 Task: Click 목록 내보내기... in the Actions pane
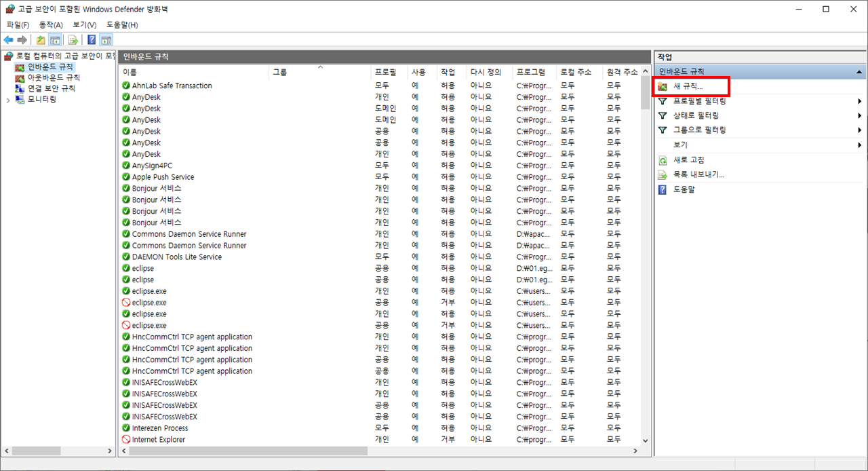coord(698,174)
